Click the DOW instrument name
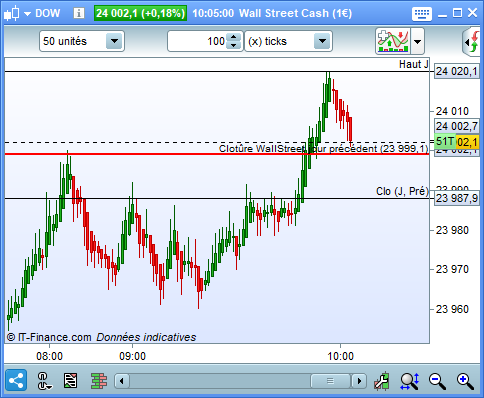 (48, 13)
